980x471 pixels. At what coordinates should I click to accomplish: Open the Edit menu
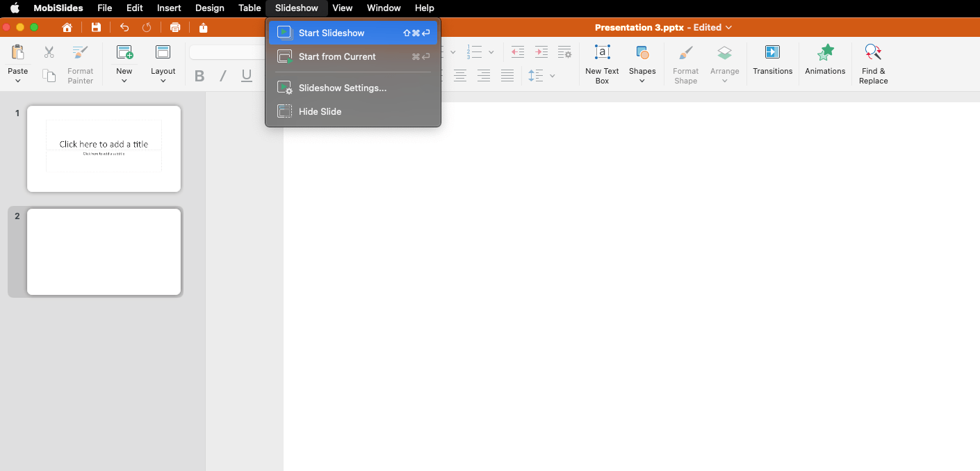tap(135, 8)
